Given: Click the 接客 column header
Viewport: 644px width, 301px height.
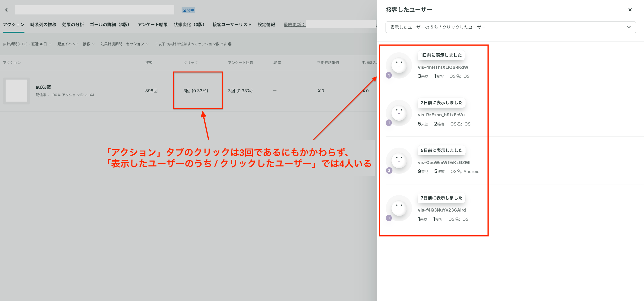Looking at the screenshot, I should coord(149,63).
